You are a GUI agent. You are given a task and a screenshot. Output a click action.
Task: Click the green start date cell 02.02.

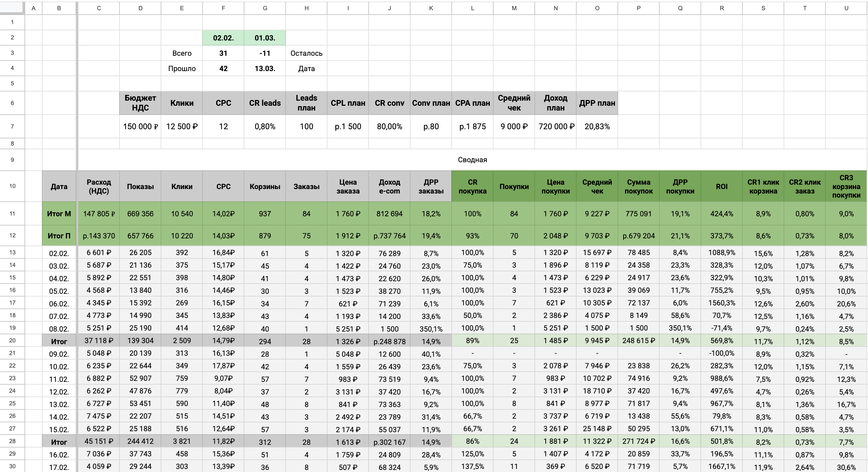coord(223,38)
